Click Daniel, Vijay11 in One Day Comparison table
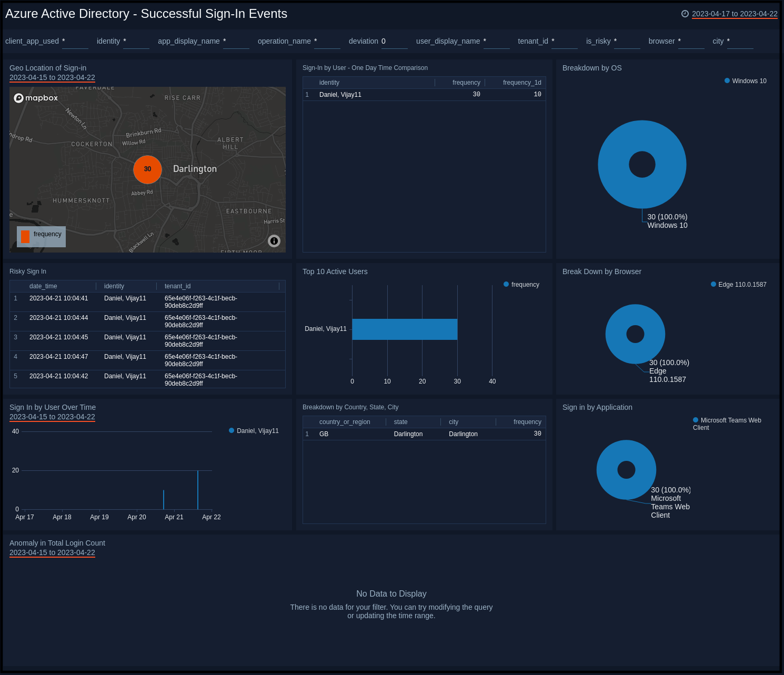The width and height of the screenshot is (784, 675). pos(340,95)
